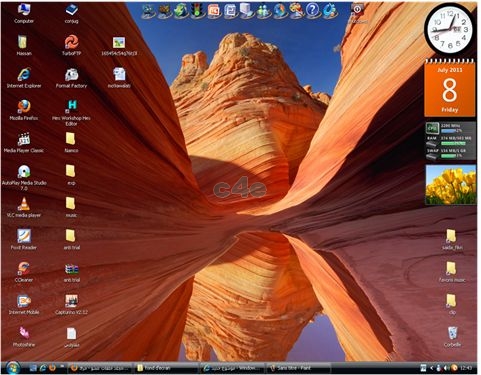Image resolution: width=481 pixels, height=375 pixels.
Task: Open the Foxit Reader shortcut
Action: (x=24, y=239)
